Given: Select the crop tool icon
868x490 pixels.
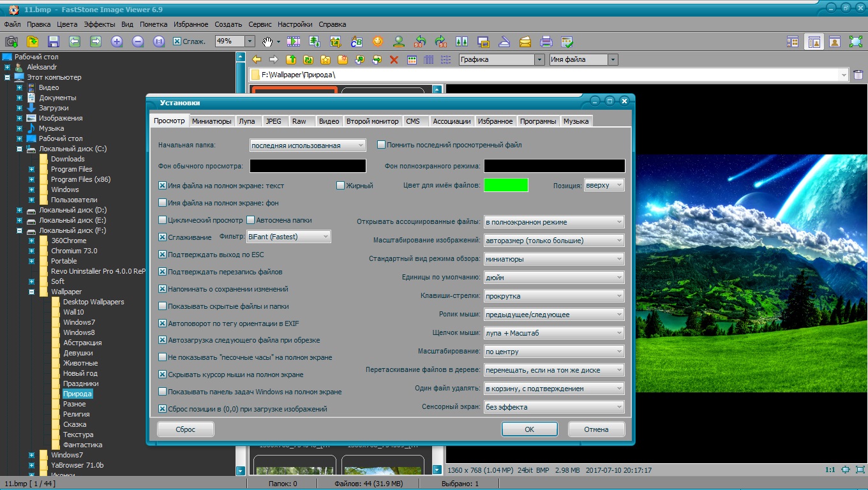Looking at the screenshot, I should (x=336, y=41).
